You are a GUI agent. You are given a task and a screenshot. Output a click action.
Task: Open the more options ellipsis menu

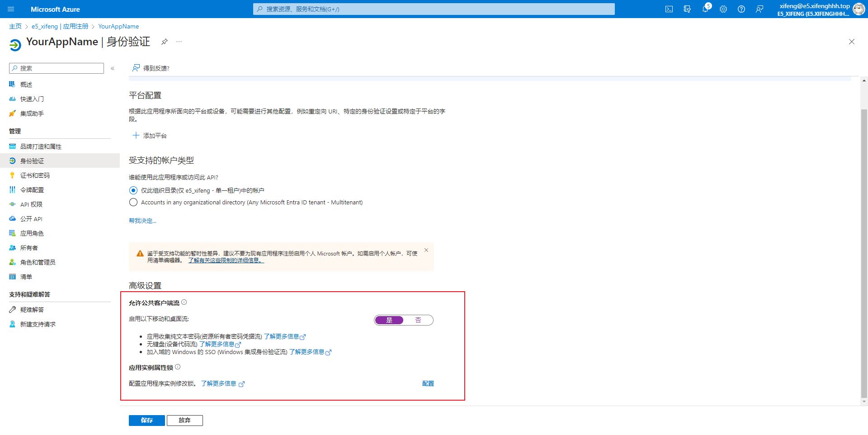(x=179, y=42)
